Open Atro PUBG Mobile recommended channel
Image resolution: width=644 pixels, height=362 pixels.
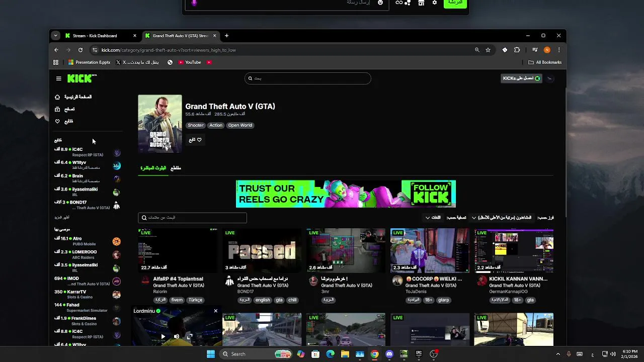tap(88, 241)
